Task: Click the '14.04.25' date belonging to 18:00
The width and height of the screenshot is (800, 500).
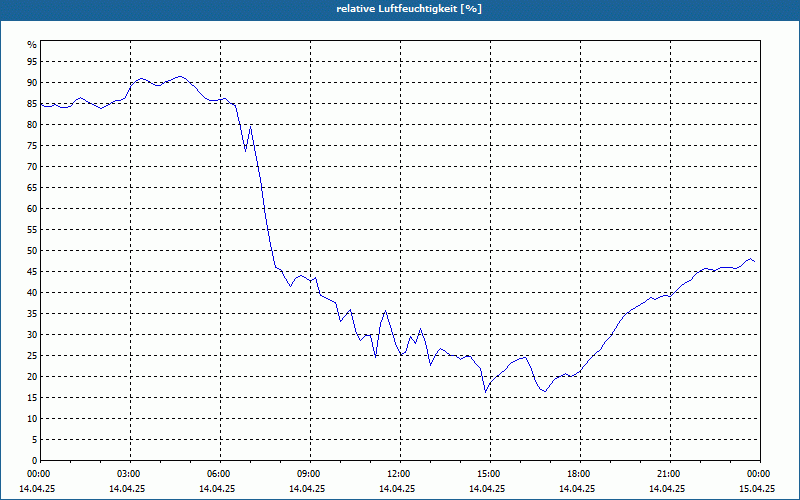Action: pyautogui.click(x=577, y=489)
